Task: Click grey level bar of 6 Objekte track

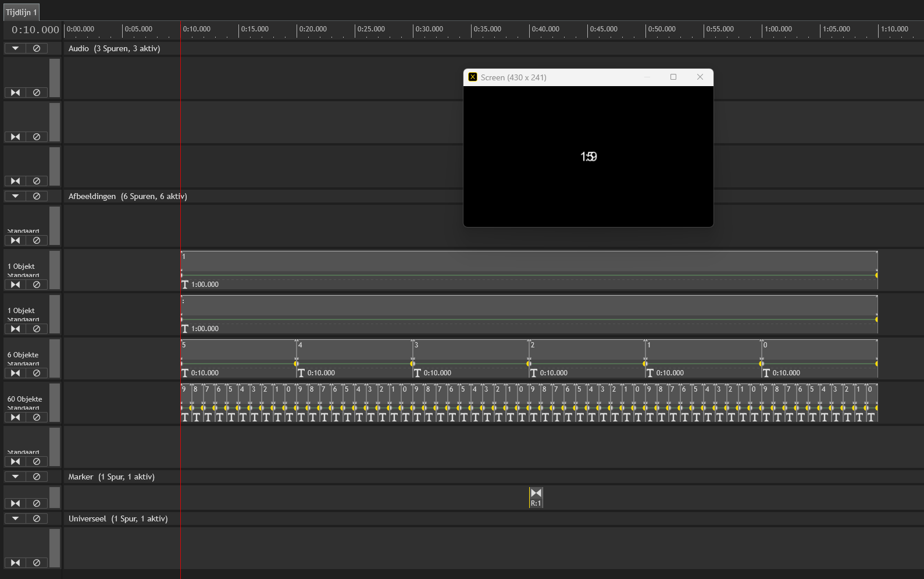Action: click(55, 358)
